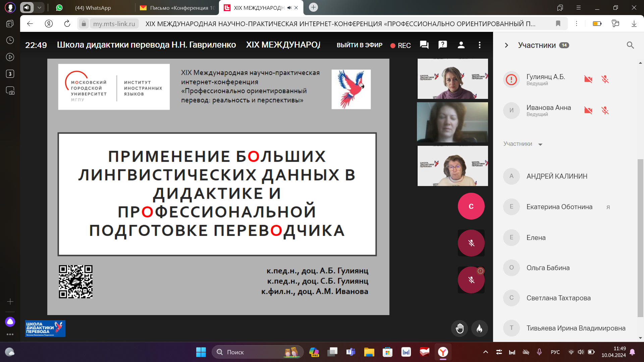
Task: Open the questions icon with question mark
Action: [x=443, y=45]
